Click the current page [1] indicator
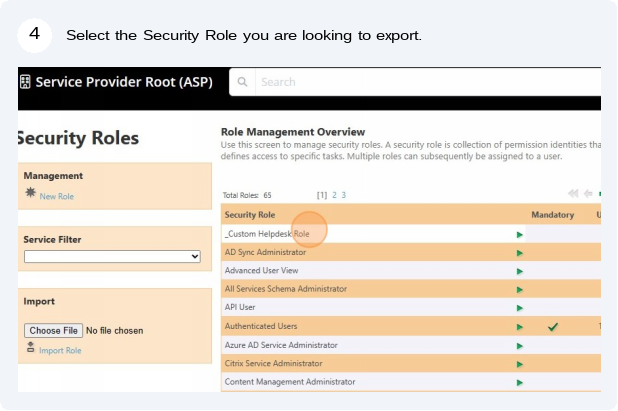Image resolution: width=618 pixels, height=411 pixels. point(322,195)
